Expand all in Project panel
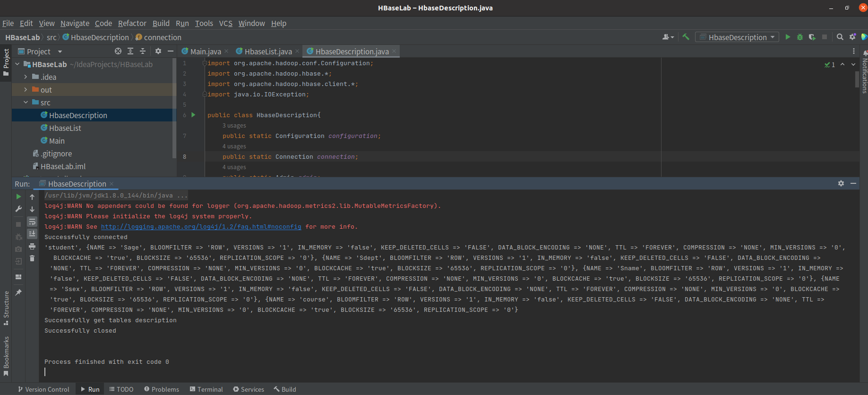This screenshot has width=868, height=395. (130, 51)
